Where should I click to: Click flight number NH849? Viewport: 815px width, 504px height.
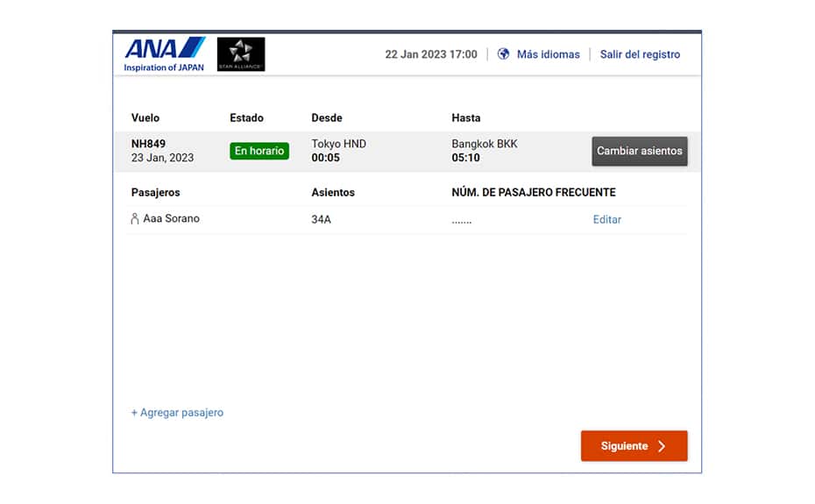tap(148, 144)
